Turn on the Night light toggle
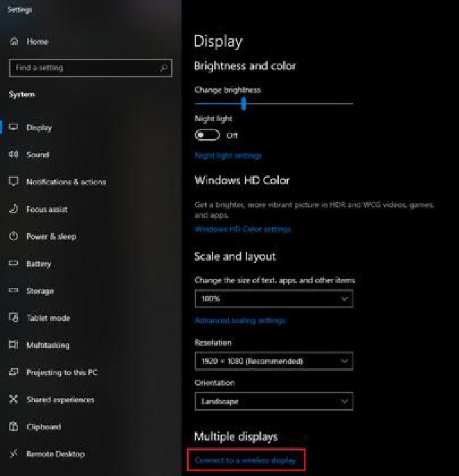This screenshot has height=476, width=459. point(207,135)
